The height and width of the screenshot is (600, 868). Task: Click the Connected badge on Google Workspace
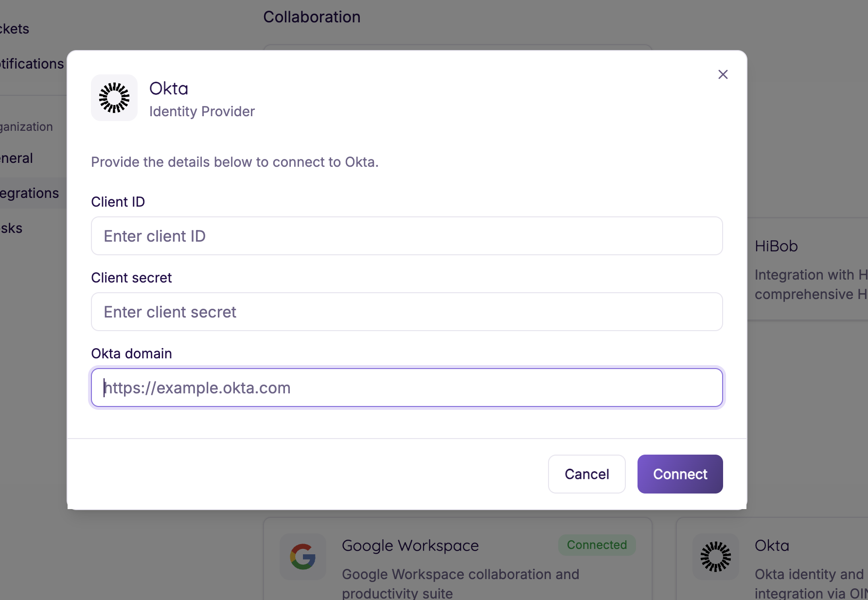coord(597,545)
